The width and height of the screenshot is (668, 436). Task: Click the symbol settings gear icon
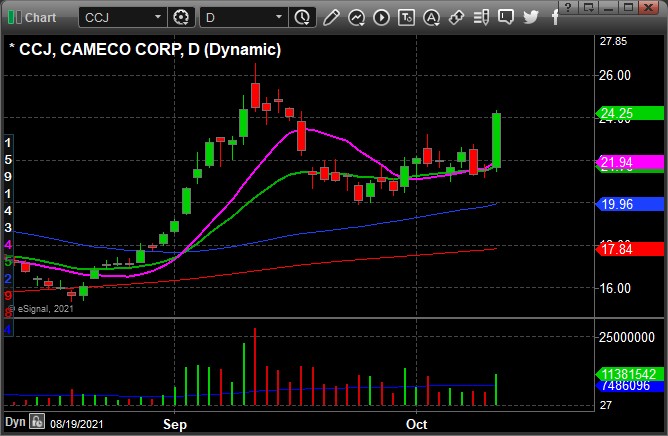[181, 17]
